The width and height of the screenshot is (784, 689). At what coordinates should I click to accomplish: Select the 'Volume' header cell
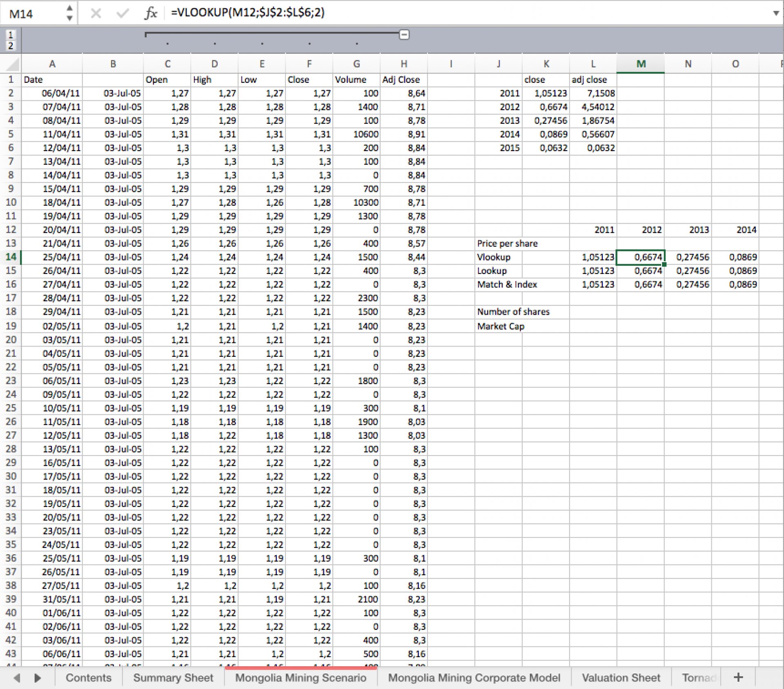click(356, 80)
